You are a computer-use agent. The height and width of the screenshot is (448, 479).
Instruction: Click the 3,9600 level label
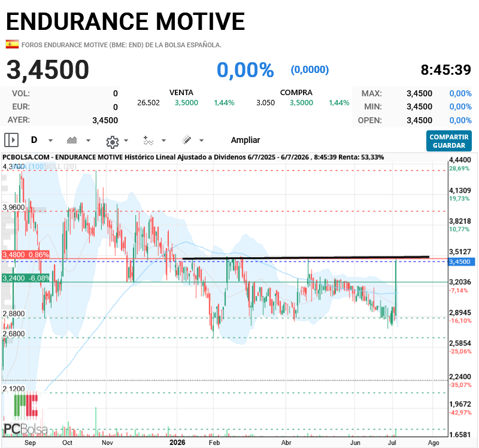[x=13, y=207]
